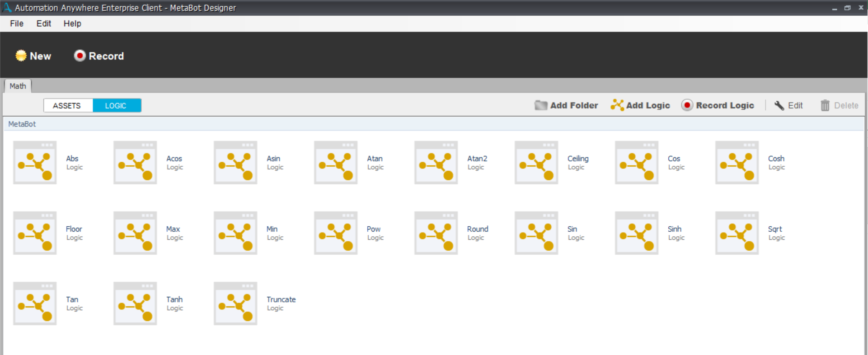Pick the Floor logic icon
Image resolution: width=868 pixels, height=355 pixels.
pyautogui.click(x=35, y=233)
